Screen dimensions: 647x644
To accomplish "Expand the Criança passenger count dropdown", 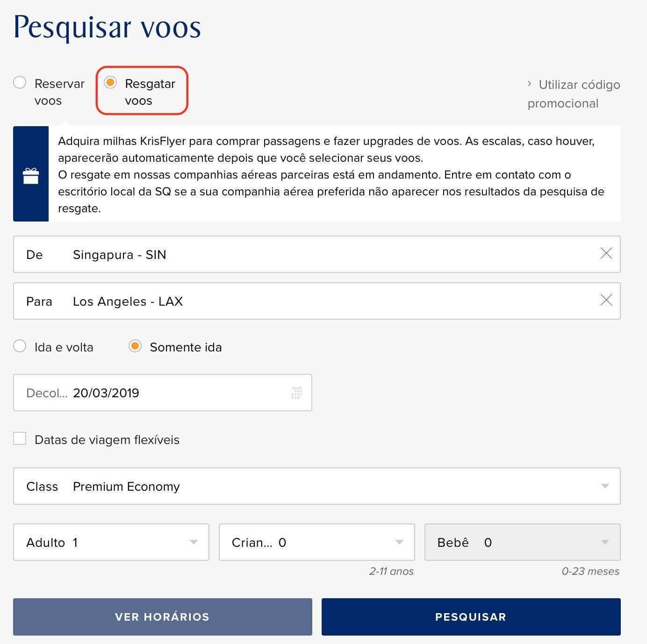I will click(x=317, y=542).
